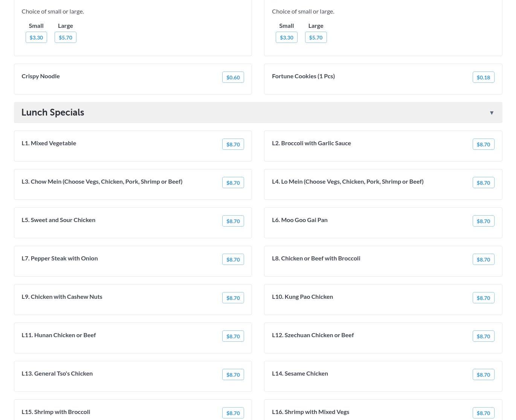This screenshot has height=420, width=516.
Task: Add L2. Broccoli with Garlic Sauce
Action: click(483, 144)
